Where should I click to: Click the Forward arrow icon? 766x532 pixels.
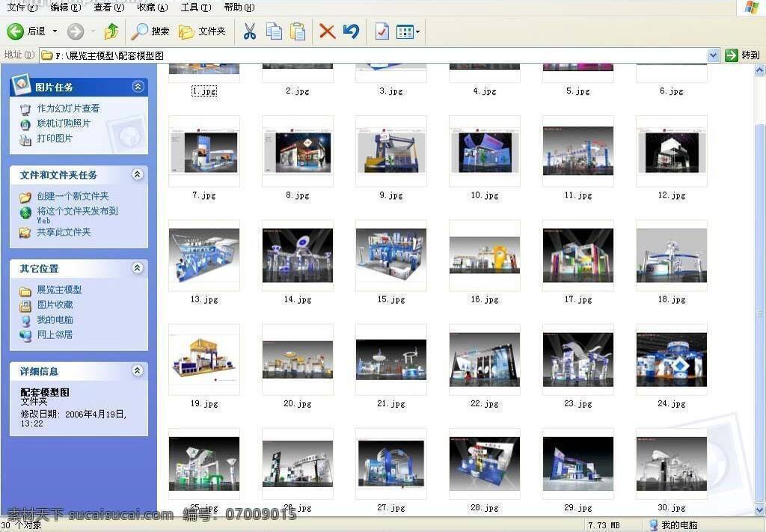click(x=76, y=31)
